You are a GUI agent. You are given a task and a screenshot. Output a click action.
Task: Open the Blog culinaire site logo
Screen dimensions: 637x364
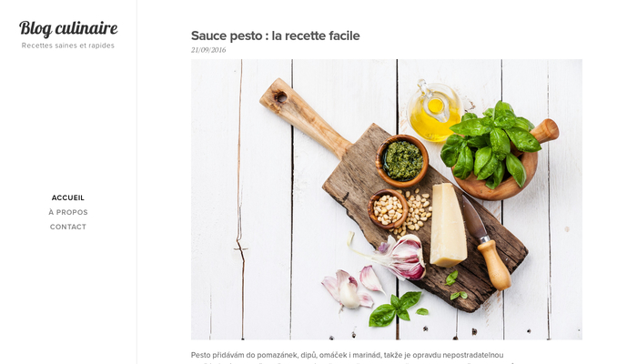pos(68,28)
